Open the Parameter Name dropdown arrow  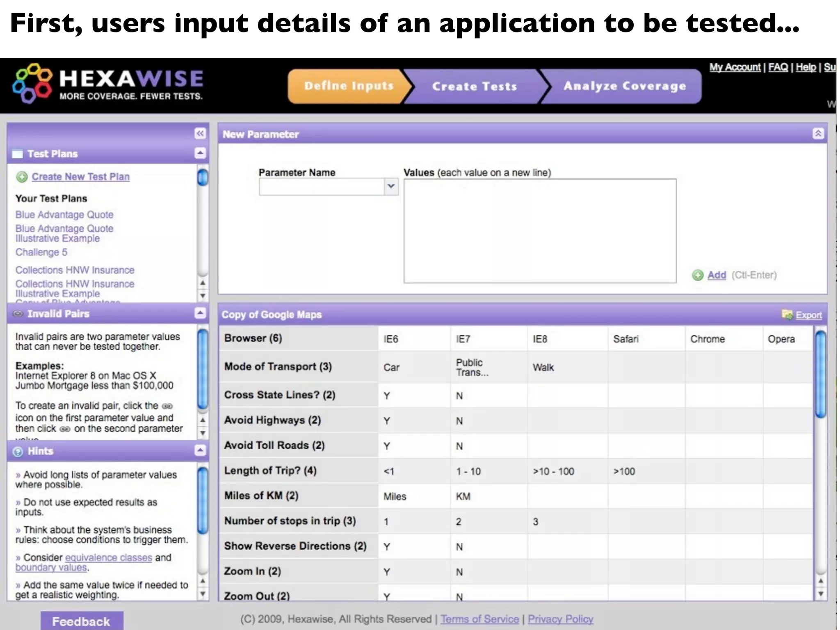tap(391, 187)
